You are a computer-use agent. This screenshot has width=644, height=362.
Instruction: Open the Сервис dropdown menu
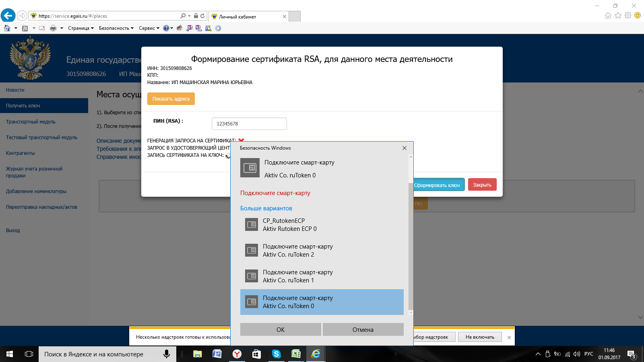pyautogui.click(x=149, y=28)
